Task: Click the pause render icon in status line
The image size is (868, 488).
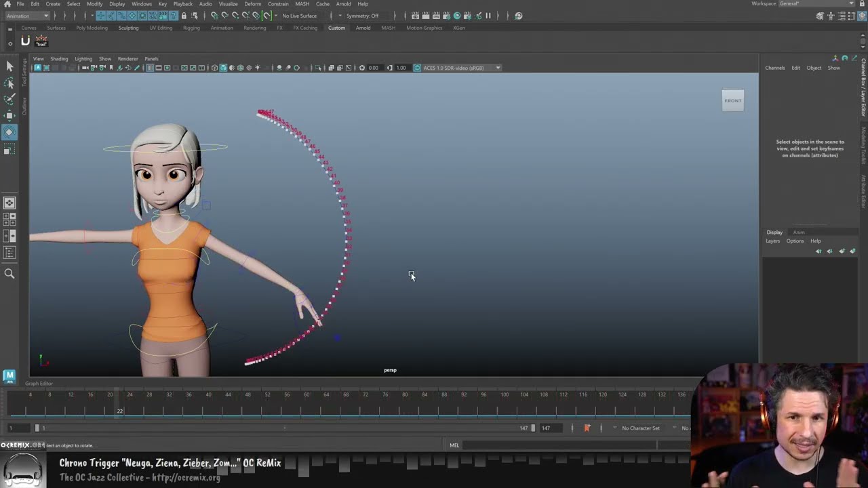Action: coord(488,16)
